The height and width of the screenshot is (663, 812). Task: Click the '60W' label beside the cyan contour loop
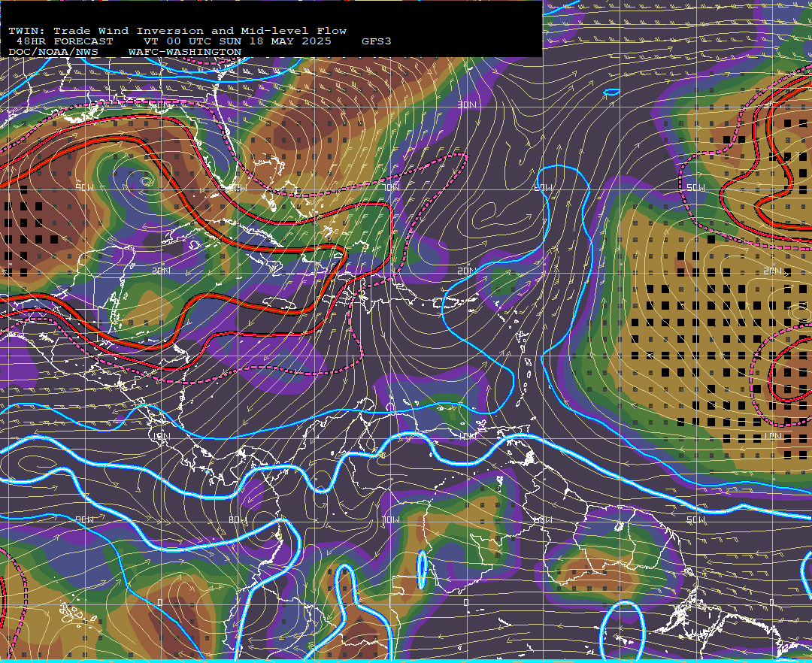pos(544,187)
